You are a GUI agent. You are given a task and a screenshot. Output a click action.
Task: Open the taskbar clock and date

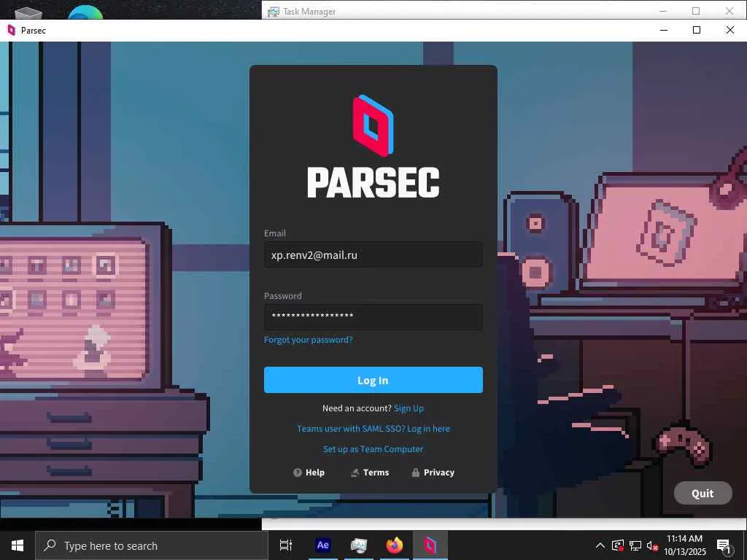pos(684,545)
